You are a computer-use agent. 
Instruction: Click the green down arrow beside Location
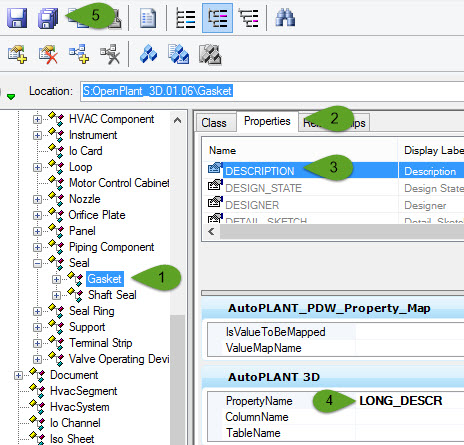click(11, 97)
